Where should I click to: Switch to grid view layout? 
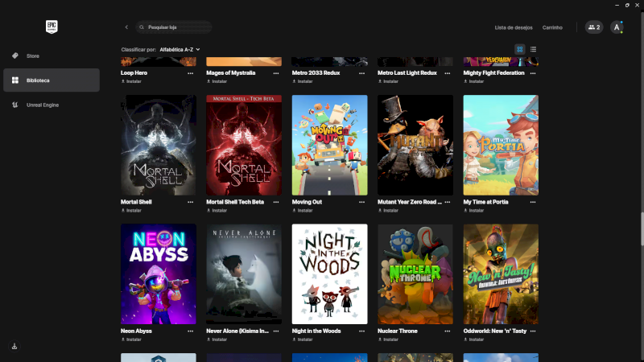coord(520,49)
